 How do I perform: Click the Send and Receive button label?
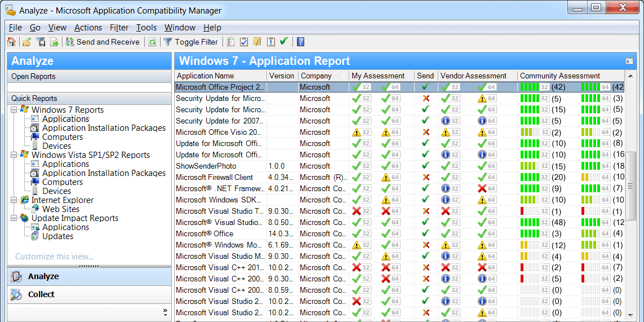pos(108,42)
